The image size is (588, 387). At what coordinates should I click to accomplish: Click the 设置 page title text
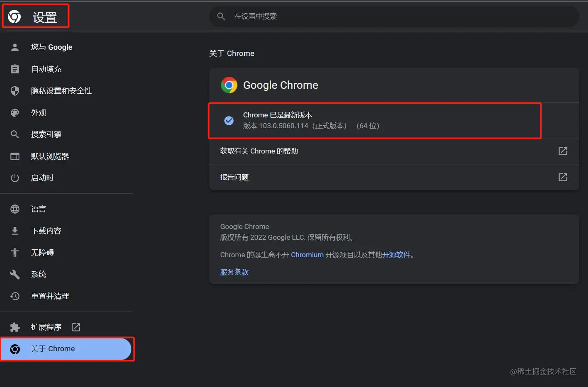(45, 17)
